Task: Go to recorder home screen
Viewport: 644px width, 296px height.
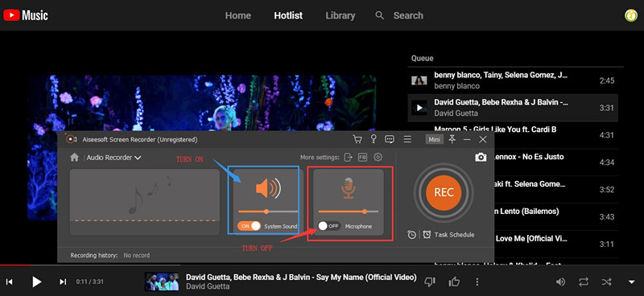Action: (74, 158)
